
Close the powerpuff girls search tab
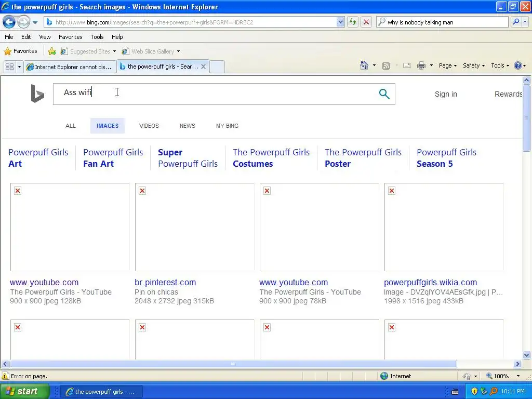click(203, 66)
